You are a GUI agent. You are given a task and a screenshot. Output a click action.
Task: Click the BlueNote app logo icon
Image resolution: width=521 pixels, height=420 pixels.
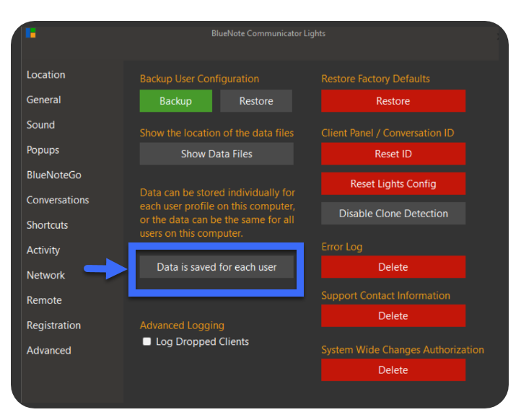click(30, 33)
